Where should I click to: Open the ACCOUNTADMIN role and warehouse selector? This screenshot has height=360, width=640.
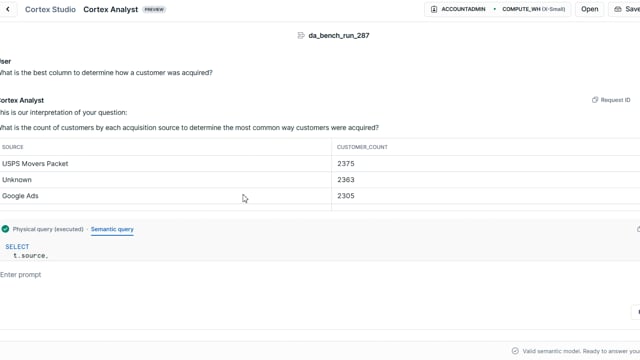tap(498, 9)
